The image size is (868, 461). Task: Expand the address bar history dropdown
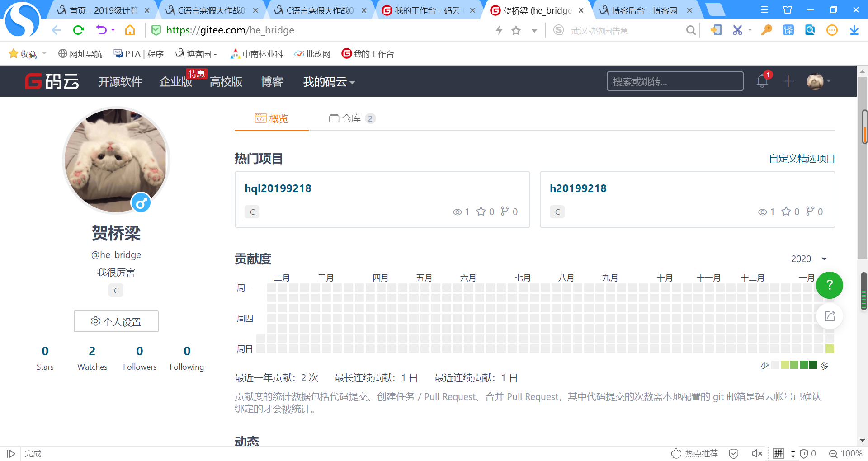coord(534,31)
